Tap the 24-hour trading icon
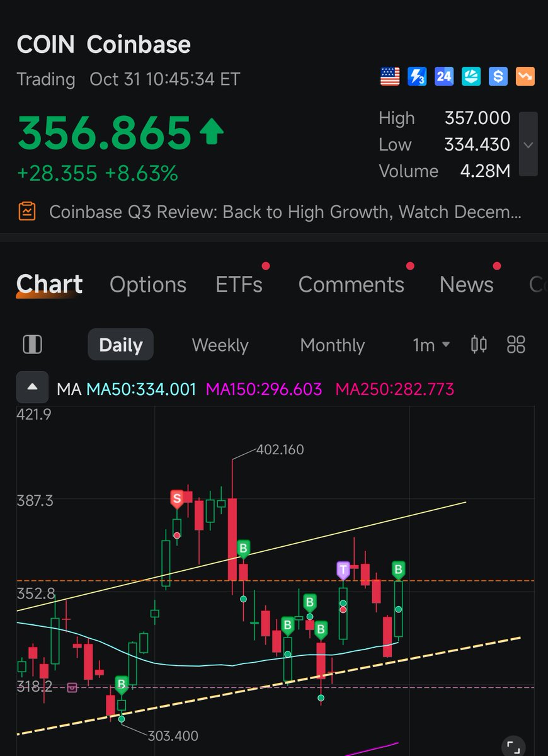 coord(444,77)
